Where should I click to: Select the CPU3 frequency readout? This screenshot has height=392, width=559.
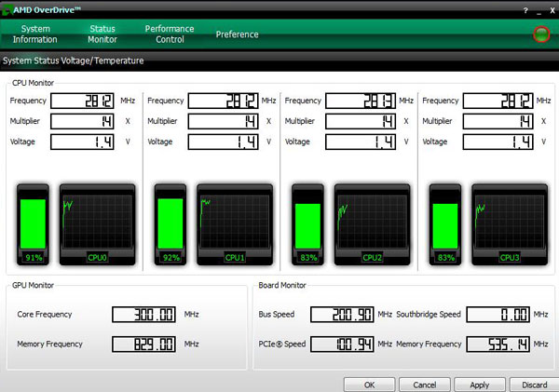498,101
